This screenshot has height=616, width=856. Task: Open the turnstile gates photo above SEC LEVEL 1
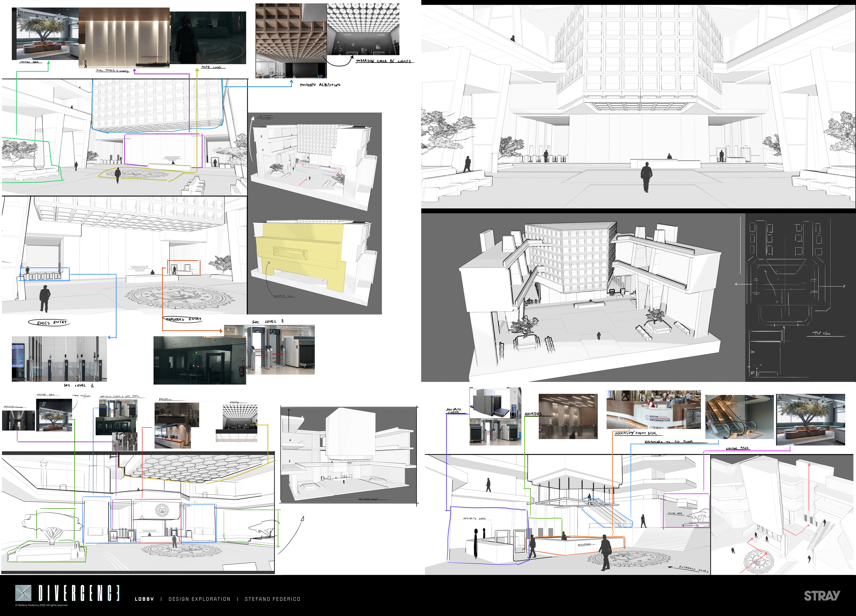[x=59, y=359]
